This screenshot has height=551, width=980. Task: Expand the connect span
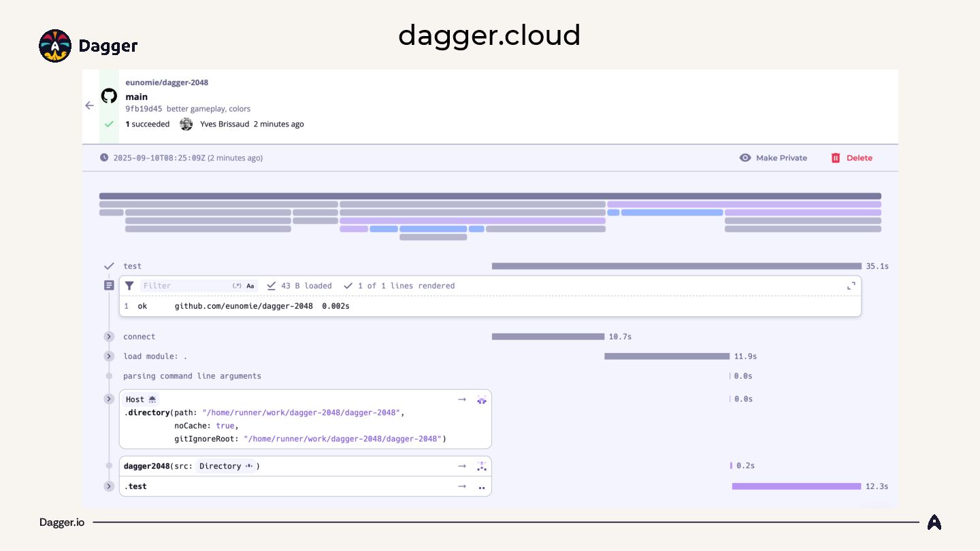point(109,337)
